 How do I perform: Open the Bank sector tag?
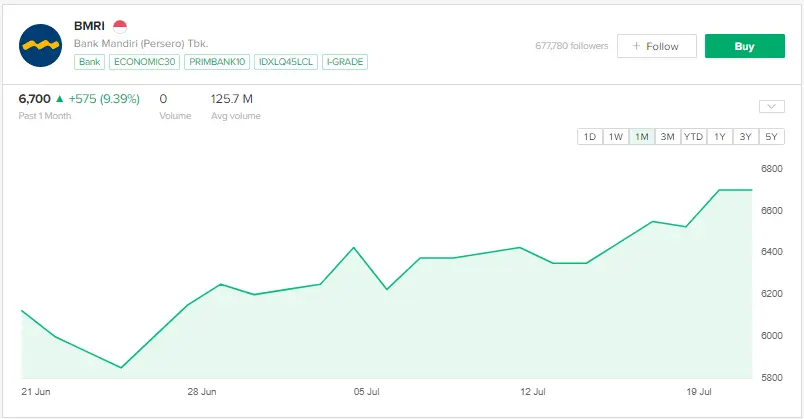click(x=89, y=62)
